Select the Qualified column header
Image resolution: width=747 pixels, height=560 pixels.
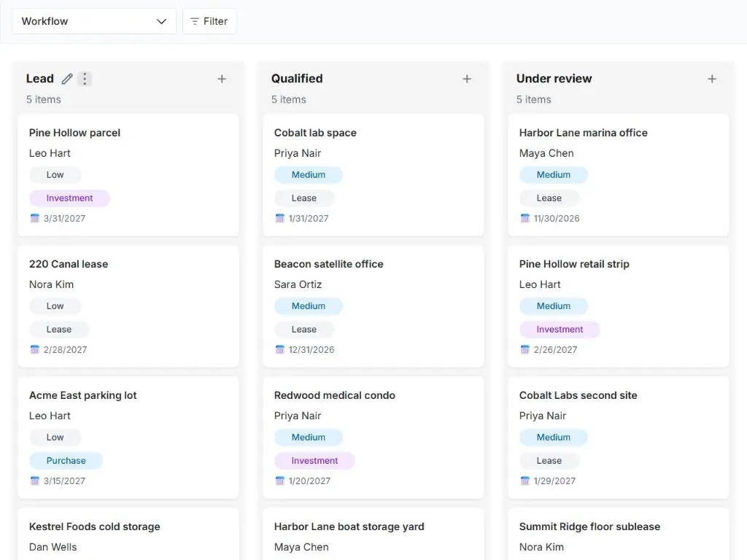coord(297,79)
